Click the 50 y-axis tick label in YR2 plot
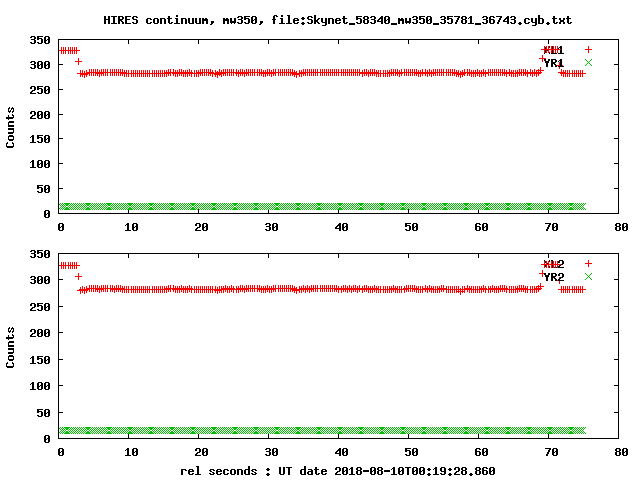The width and height of the screenshot is (640, 480). pyautogui.click(x=43, y=413)
